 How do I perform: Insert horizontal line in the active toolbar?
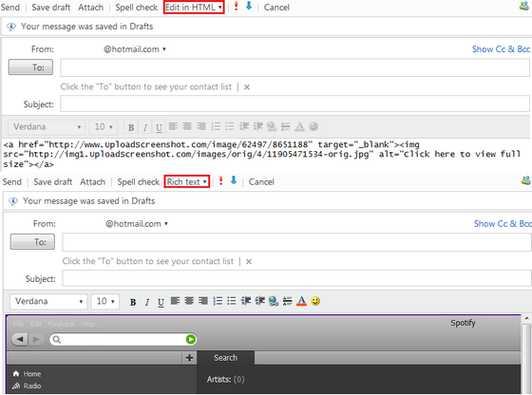(287, 301)
